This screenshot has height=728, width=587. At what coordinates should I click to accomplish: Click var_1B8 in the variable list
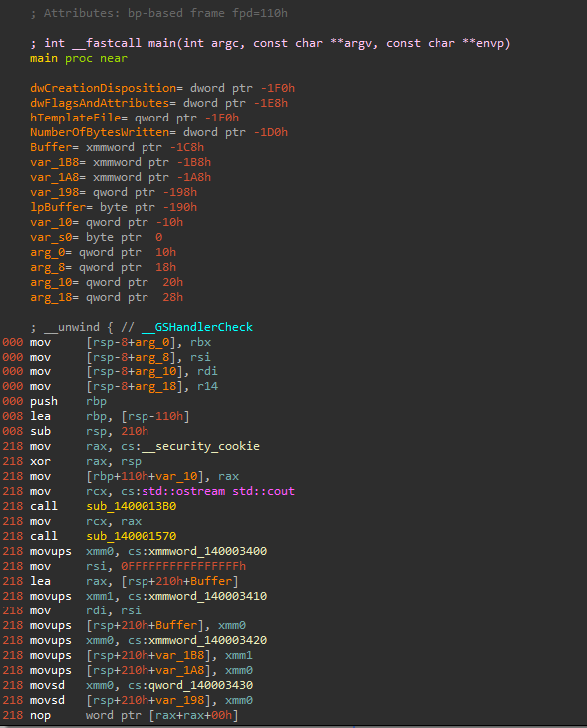[x=55, y=162]
